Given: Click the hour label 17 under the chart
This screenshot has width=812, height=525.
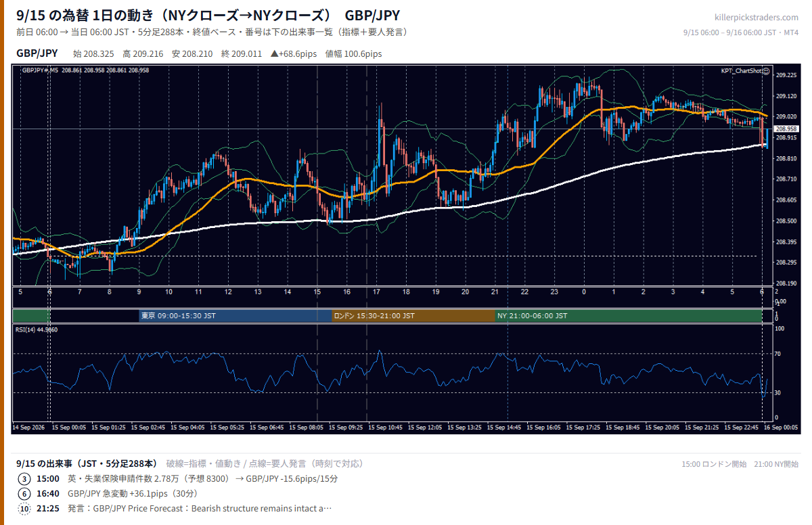Looking at the screenshot, I should point(376,292).
